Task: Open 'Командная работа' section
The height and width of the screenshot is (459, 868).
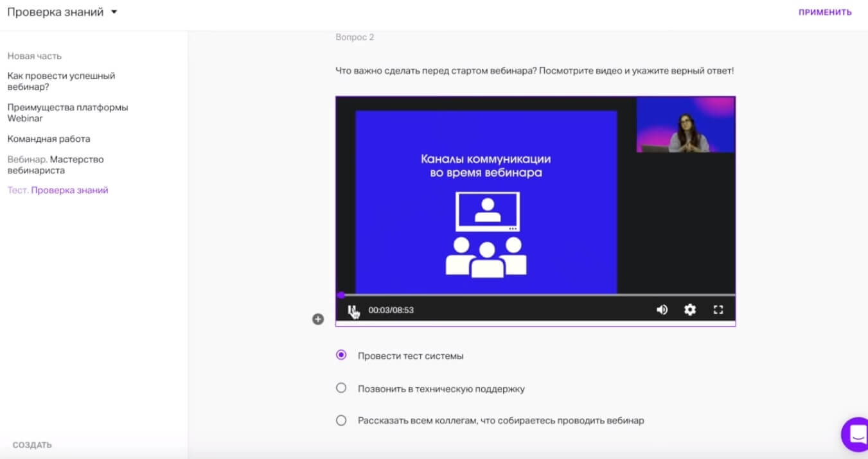Action: pyautogui.click(x=49, y=139)
